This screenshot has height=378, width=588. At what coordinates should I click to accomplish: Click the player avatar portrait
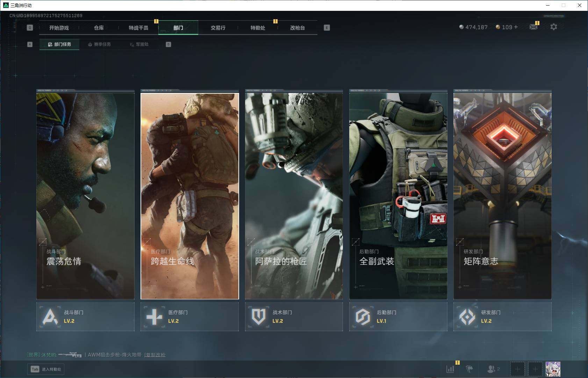[553, 369]
